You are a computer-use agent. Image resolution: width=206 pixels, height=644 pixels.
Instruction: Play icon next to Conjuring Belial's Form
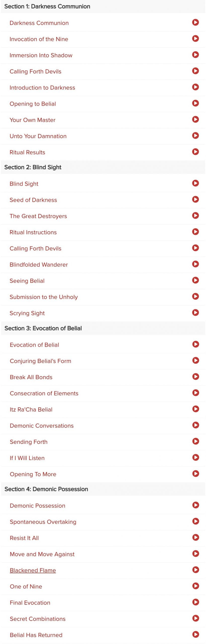[x=196, y=360]
